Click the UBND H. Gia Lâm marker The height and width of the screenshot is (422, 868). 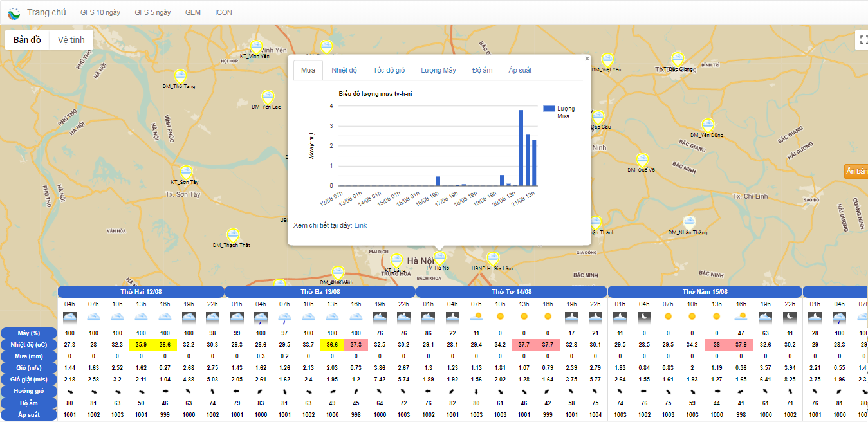pos(493,259)
